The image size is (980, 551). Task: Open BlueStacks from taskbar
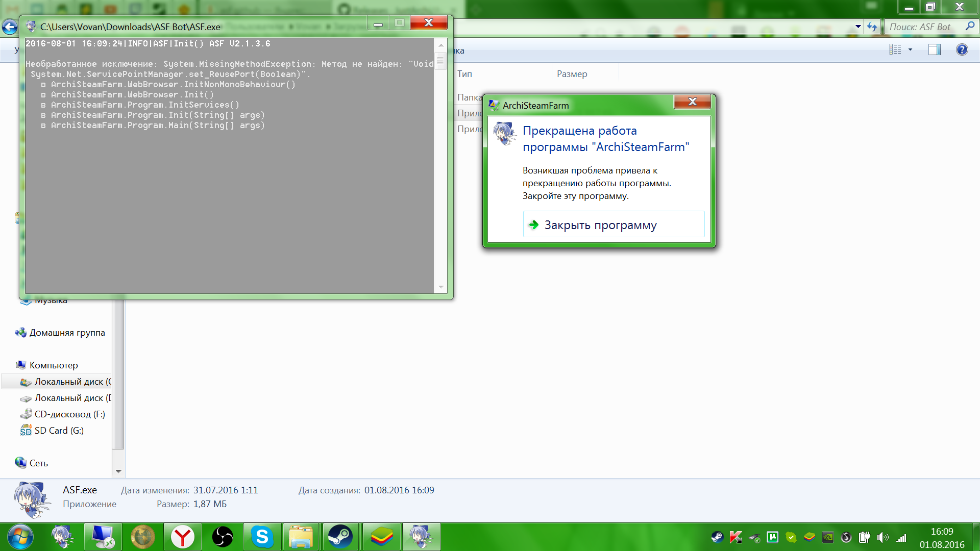[381, 537]
